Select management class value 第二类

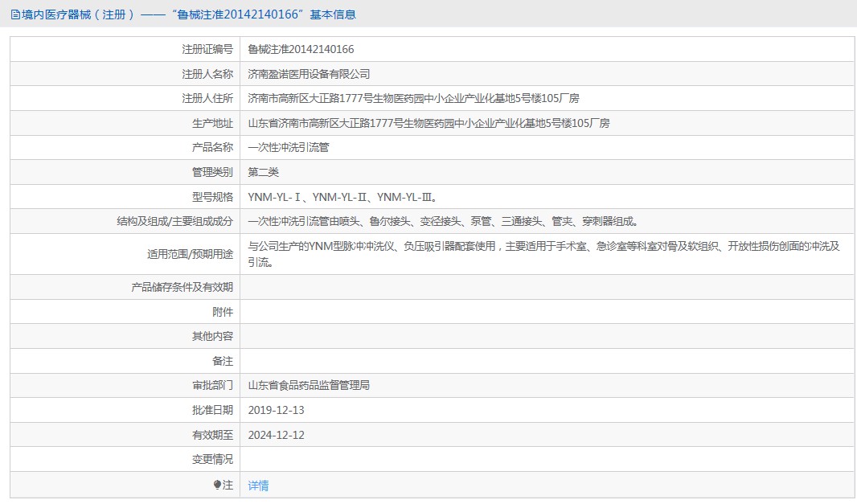pos(263,172)
